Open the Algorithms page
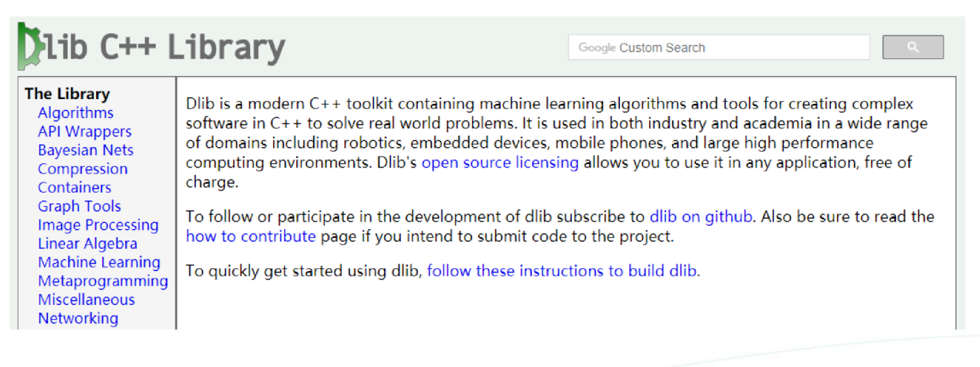This screenshot has height=367, width=980. (75, 113)
